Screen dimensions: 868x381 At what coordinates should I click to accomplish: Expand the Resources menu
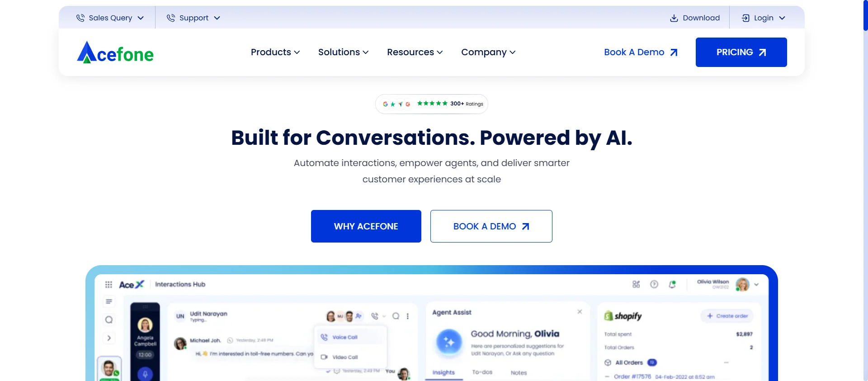415,52
